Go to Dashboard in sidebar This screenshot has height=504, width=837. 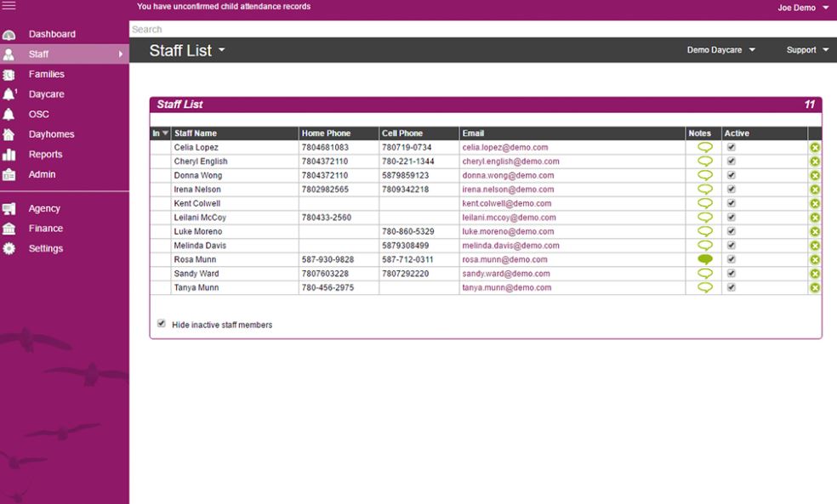coord(52,34)
